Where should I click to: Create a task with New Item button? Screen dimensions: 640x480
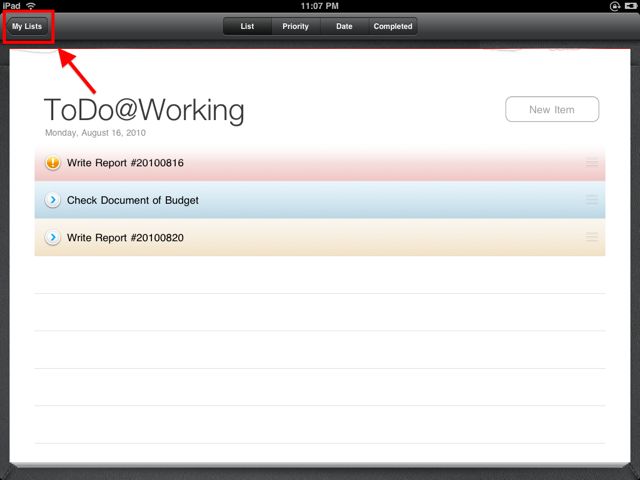pos(552,109)
